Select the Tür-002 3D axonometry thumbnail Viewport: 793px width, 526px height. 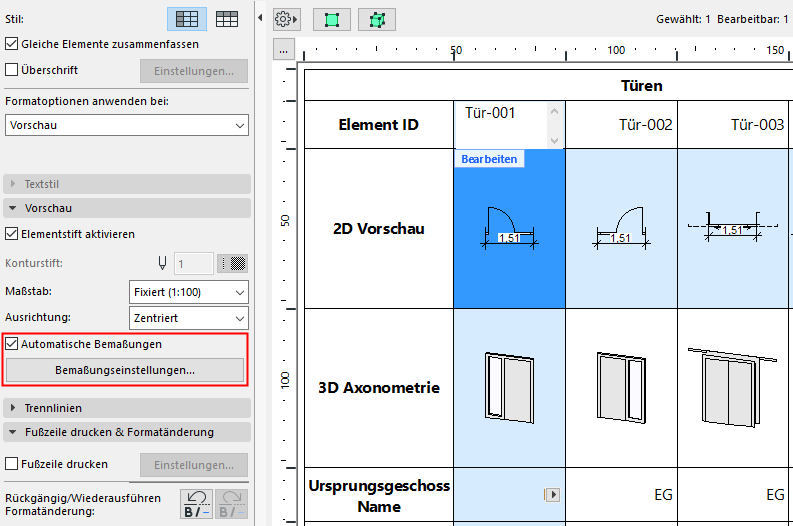click(x=622, y=387)
